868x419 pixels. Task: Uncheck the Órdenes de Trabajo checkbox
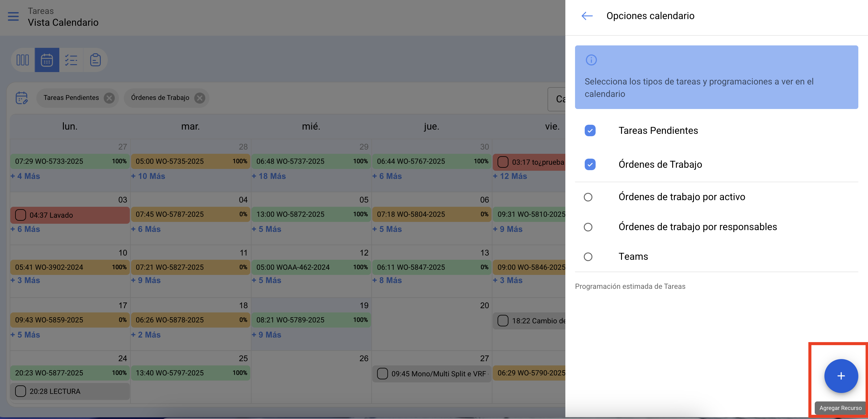tap(590, 164)
